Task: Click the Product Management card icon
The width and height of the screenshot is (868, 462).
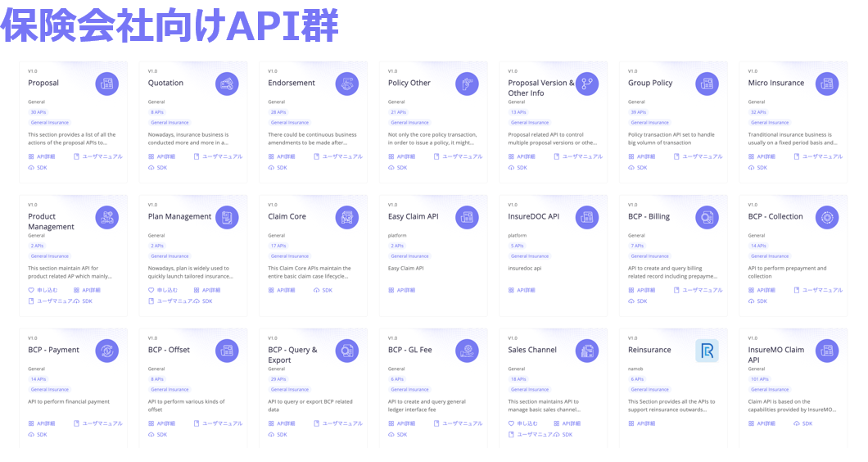Action: [106, 217]
